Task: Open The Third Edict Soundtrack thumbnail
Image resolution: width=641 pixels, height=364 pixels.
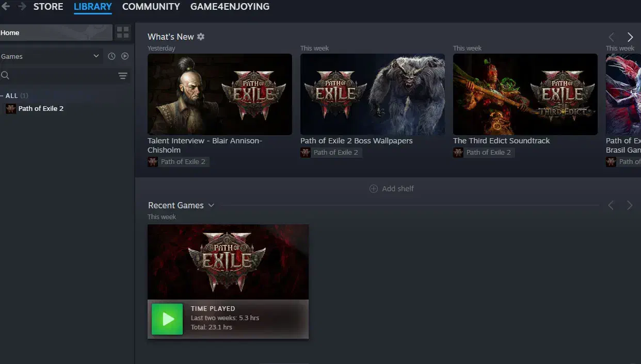Action: click(x=525, y=94)
